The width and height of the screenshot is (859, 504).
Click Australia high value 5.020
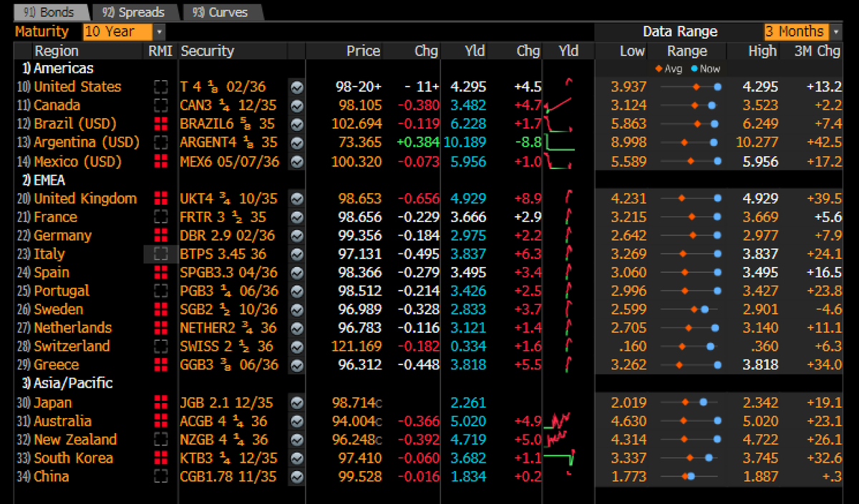tap(760, 422)
